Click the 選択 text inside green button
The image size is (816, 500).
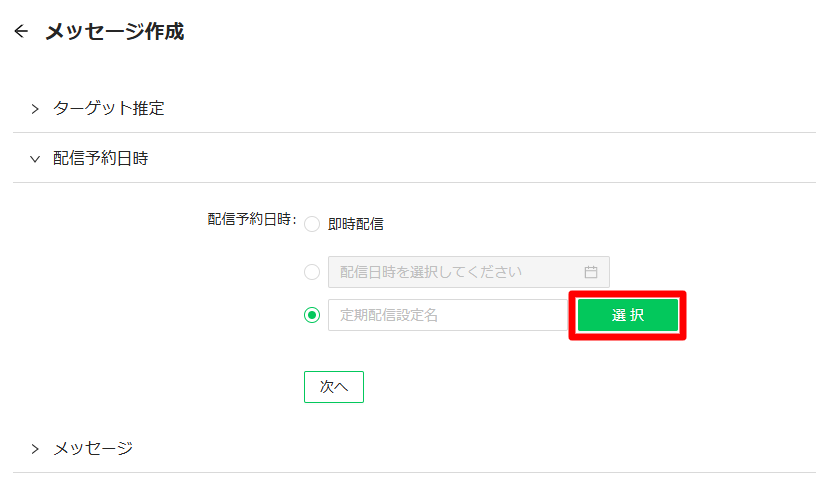coord(628,315)
